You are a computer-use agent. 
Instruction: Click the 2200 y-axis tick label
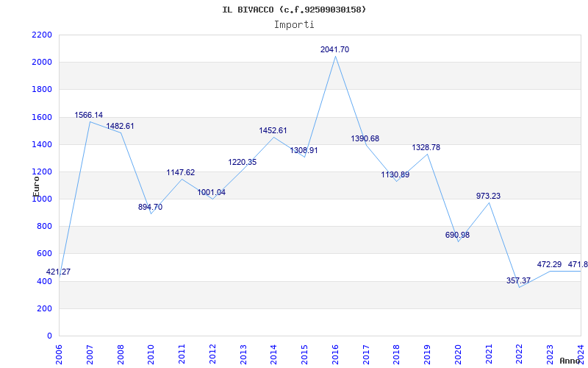42,35
